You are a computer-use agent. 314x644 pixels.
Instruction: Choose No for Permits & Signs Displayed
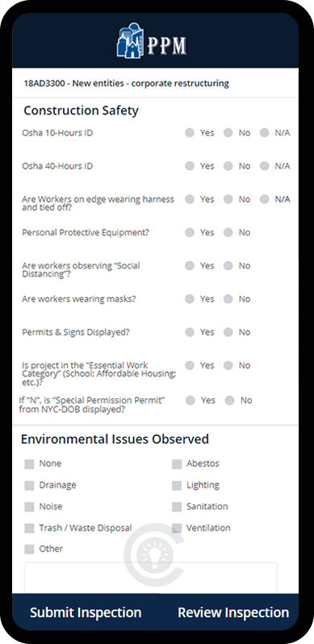228,332
